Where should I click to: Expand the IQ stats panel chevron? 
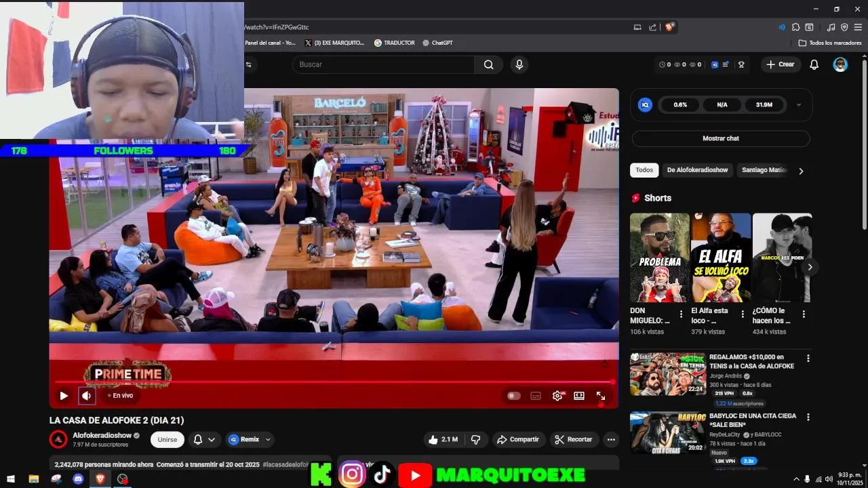coord(799,104)
